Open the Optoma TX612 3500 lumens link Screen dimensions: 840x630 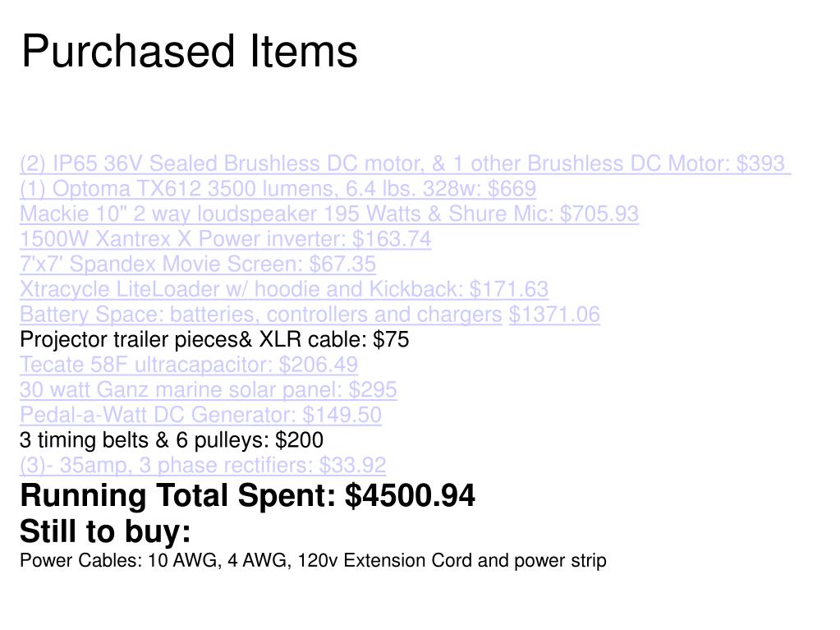pyautogui.click(x=278, y=189)
